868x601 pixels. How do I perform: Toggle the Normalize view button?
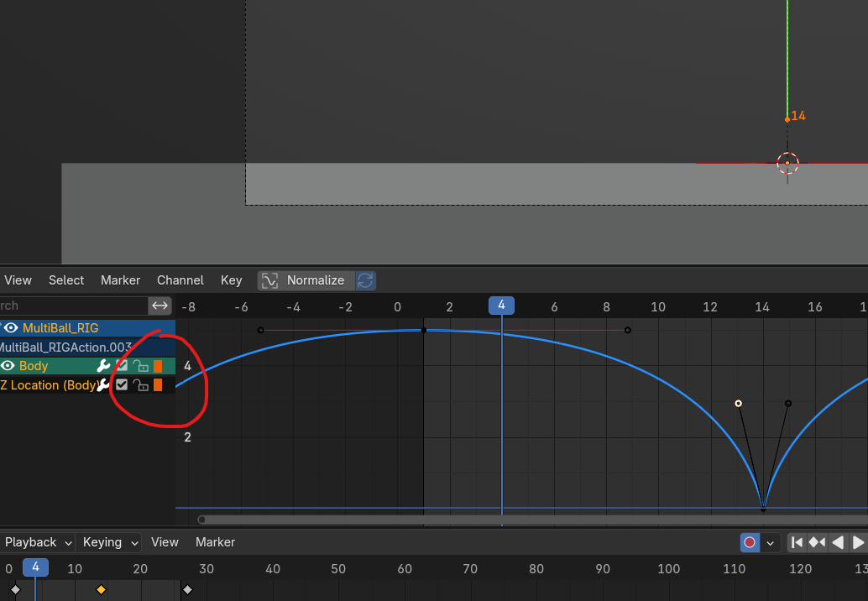306,280
